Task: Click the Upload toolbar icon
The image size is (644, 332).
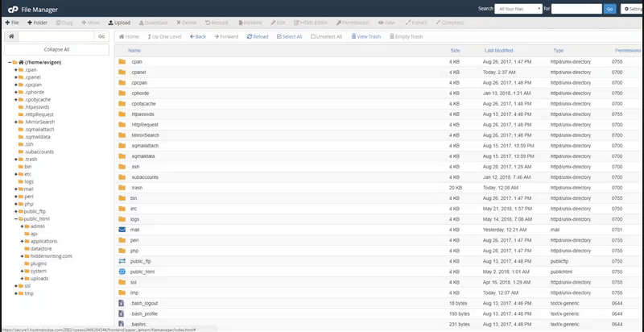Action: click(x=111, y=23)
